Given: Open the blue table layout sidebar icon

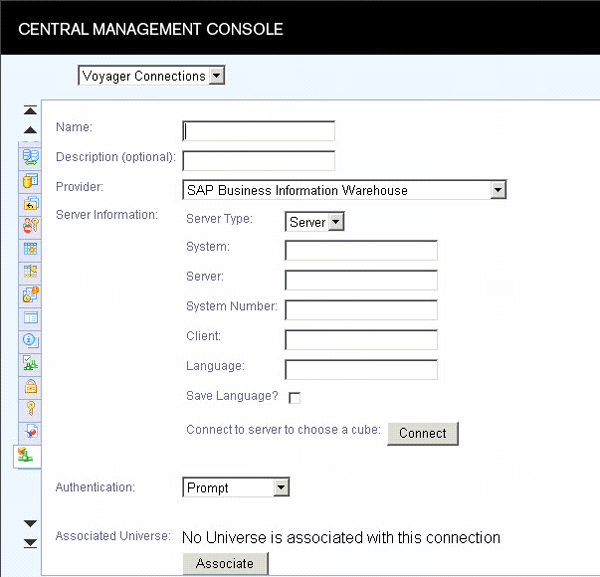Looking at the screenshot, I should [30, 318].
